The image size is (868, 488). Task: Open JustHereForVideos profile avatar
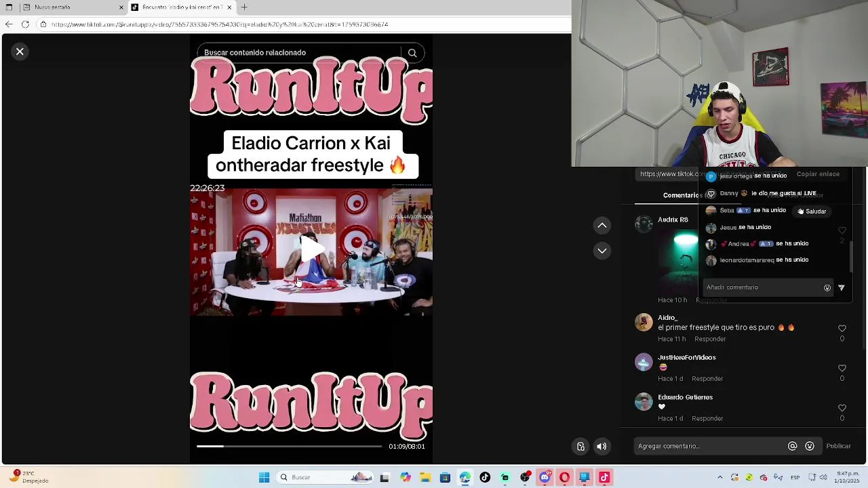coord(644,362)
